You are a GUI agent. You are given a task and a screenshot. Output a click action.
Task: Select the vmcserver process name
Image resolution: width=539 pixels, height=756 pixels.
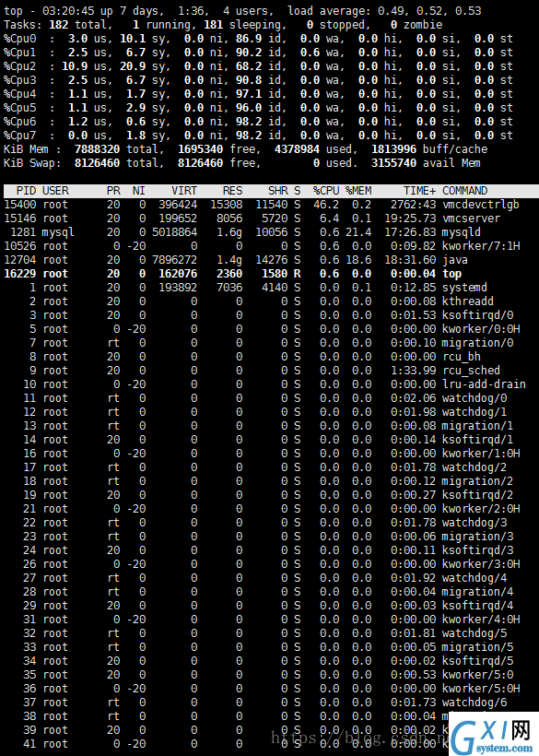tap(471, 219)
